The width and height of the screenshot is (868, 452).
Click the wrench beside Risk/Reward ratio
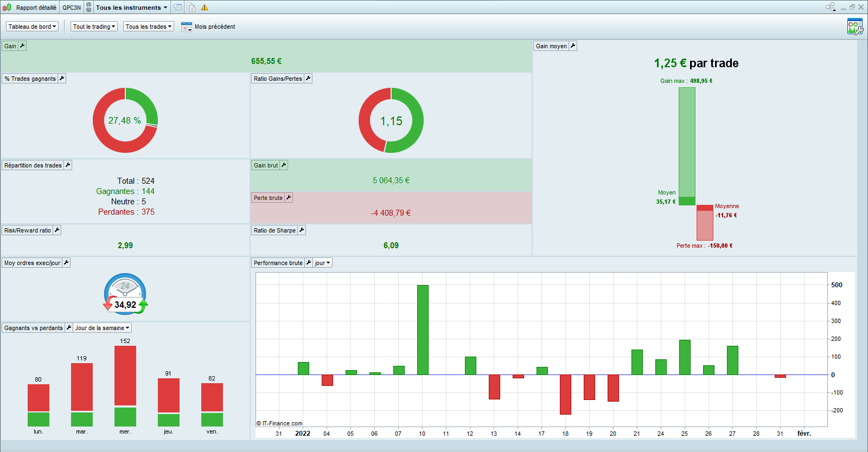coord(57,230)
